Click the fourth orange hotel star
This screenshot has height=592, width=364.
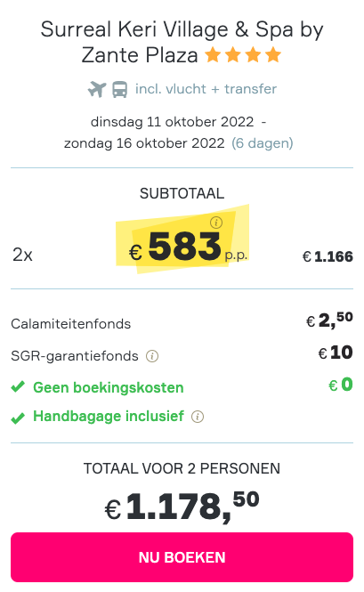pos(273,54)
